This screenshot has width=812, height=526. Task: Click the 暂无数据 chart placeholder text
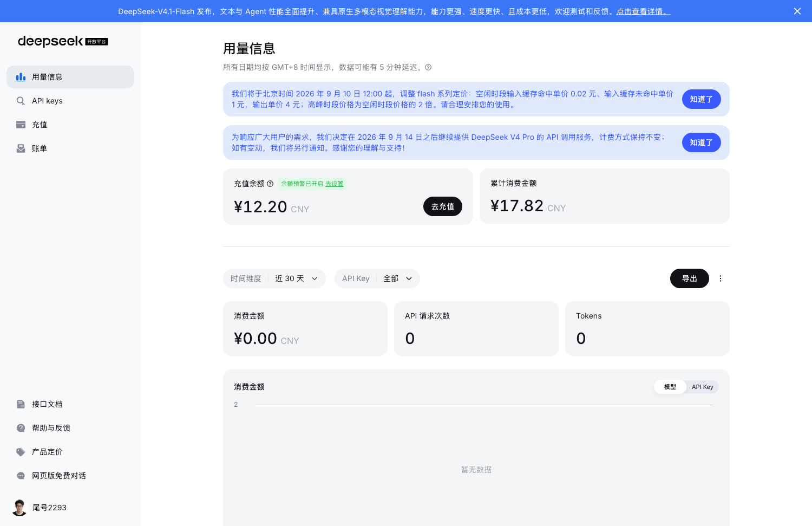[476, 470]
